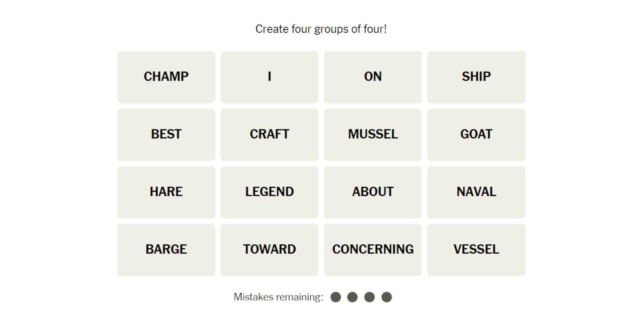This screenshot has height=322, width=644.
Task: Select the LEGEND tile
Action: tap(269, 192)
